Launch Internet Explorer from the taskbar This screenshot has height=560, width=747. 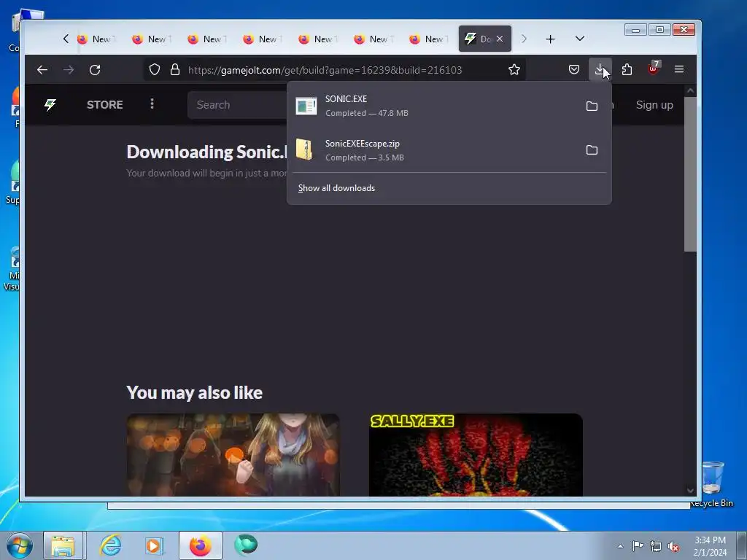pyautogui.click(x=111, y=545)
